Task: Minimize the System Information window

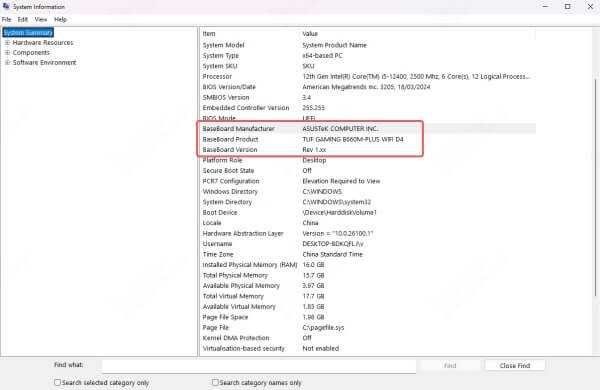Action: pos(545,7)
